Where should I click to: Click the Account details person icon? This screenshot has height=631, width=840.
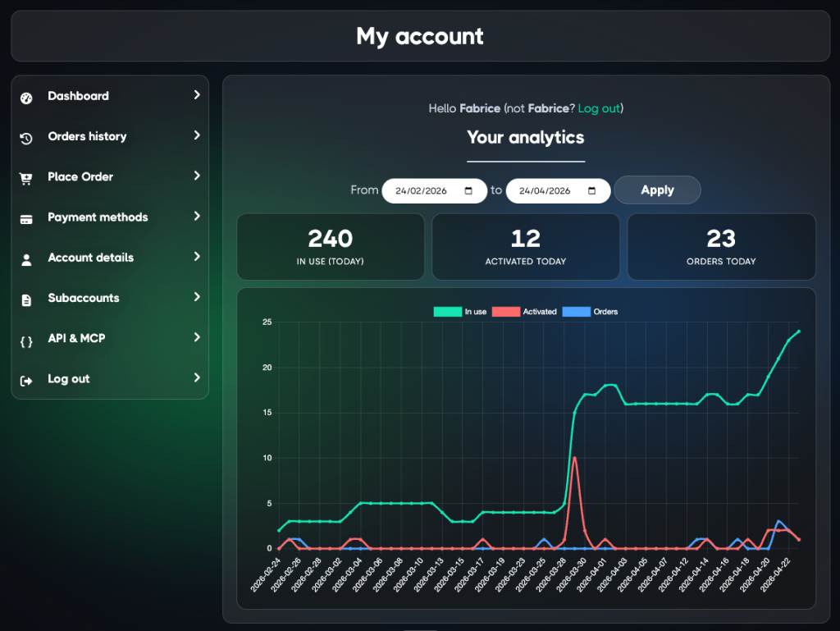pos(26,260)
